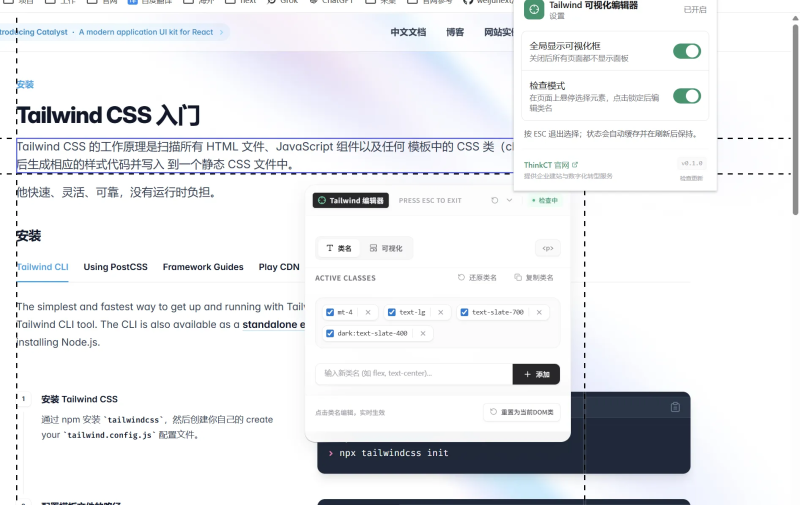Remove the mt-4 class with its X
The width and height of the screenshot is (800, 505).
pos(368,312)
